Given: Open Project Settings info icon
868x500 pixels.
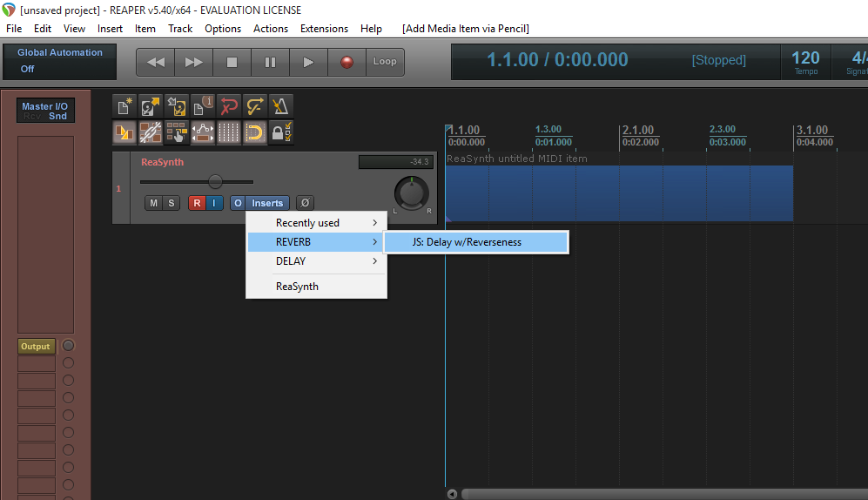Looking at the screenshot, I should point(203,106).
